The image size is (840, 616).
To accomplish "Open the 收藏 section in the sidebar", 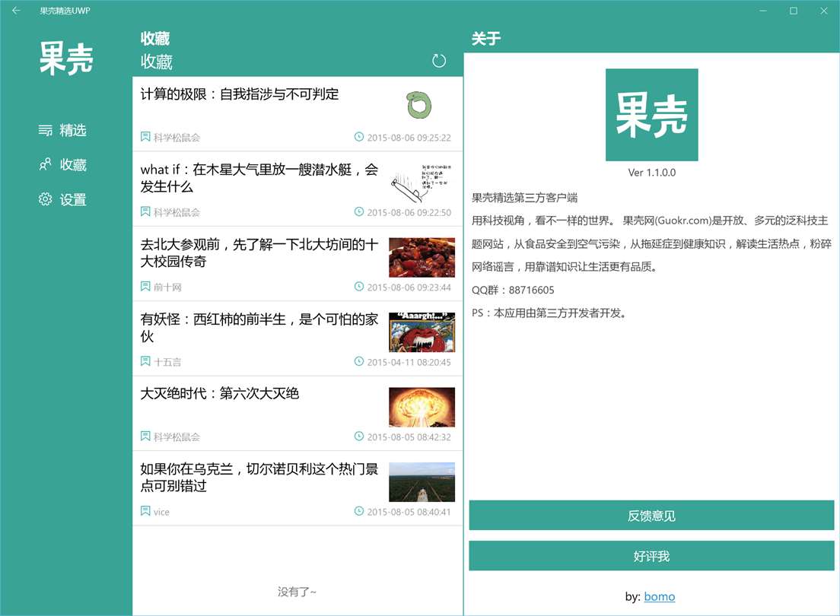I will point(62,164).
